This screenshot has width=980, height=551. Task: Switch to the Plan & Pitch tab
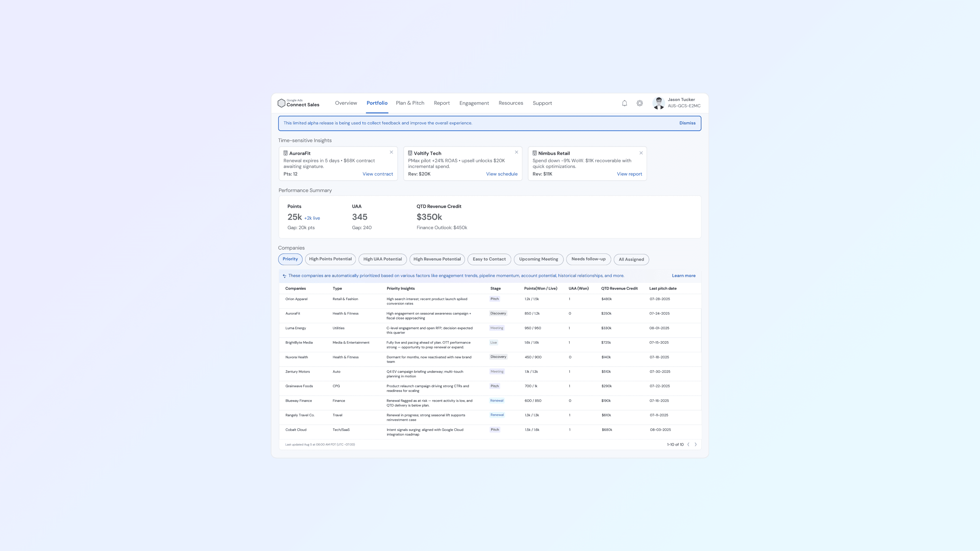(410, 103)
